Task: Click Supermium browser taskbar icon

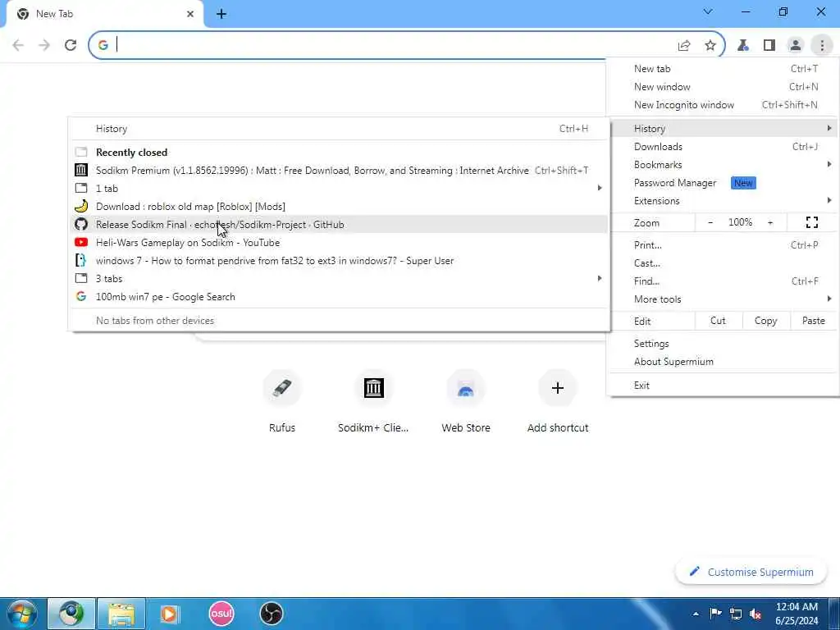Action: click(71, 614)
